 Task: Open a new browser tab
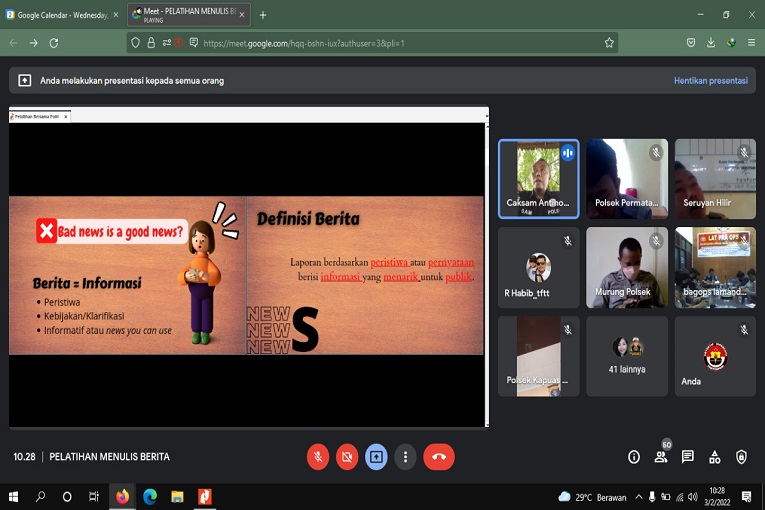[263, 15]
